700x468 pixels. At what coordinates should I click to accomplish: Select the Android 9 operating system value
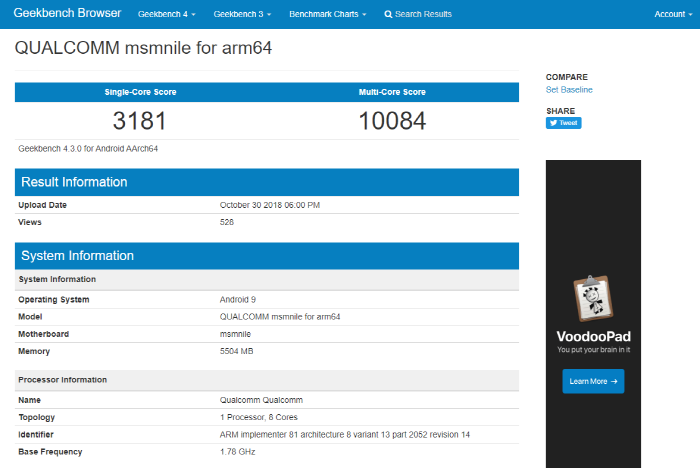(x=238, y=300)
